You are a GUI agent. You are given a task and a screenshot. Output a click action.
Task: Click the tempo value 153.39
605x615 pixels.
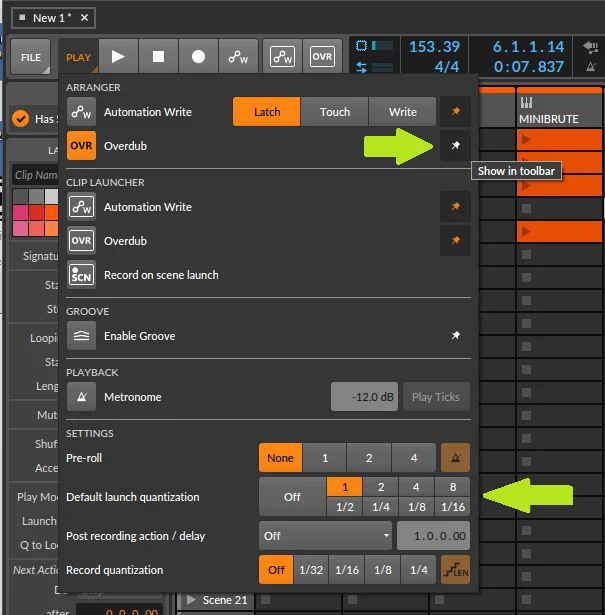click(x=434, y=47)
